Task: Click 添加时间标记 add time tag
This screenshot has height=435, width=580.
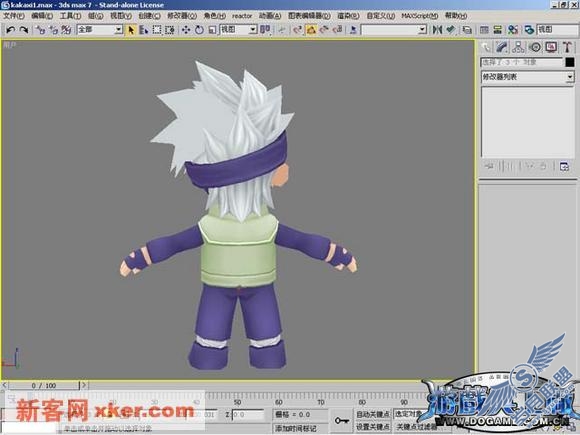Action: [296, 428]
